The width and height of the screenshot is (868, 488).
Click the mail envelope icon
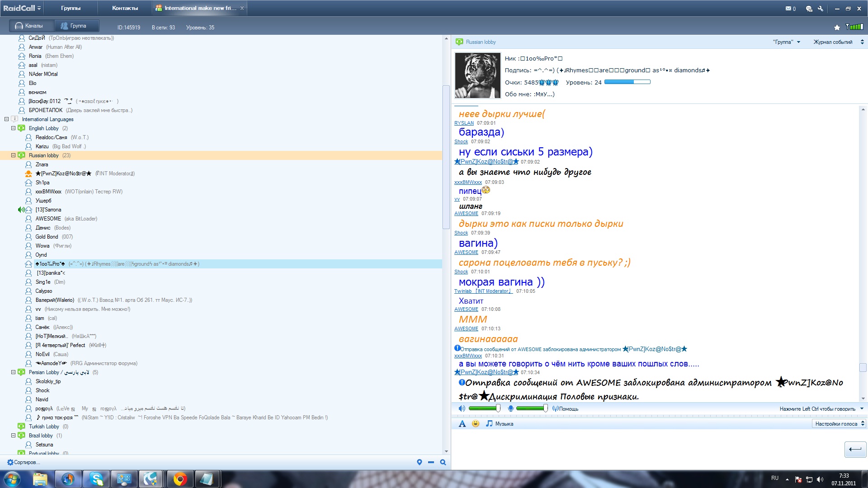(x=788, y=9)
